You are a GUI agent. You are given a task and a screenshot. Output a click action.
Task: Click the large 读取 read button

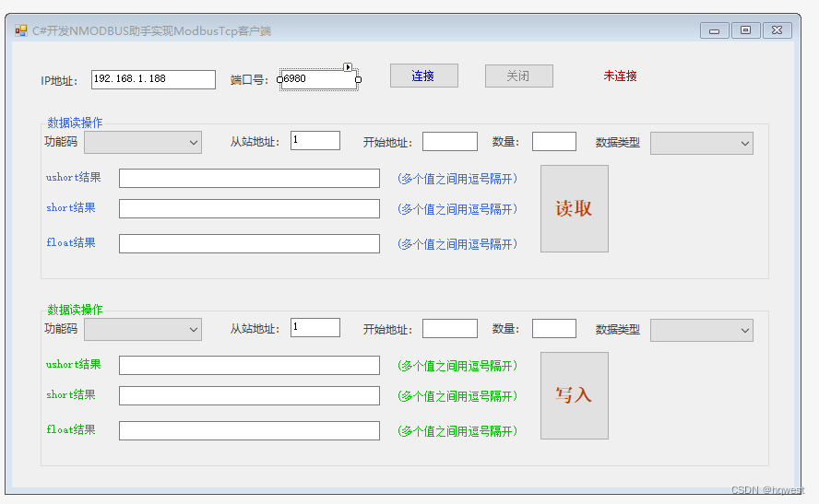point(575,209)
